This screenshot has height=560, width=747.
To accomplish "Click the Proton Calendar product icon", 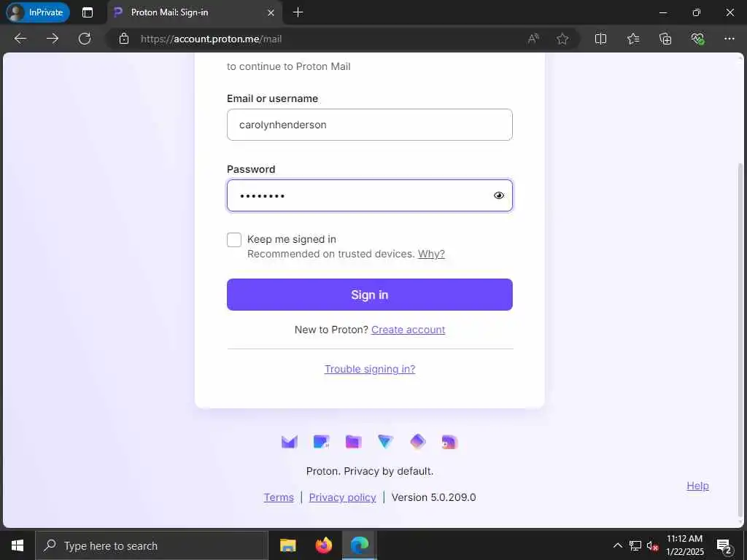I will pyautogui.click(x=322, y=442).
